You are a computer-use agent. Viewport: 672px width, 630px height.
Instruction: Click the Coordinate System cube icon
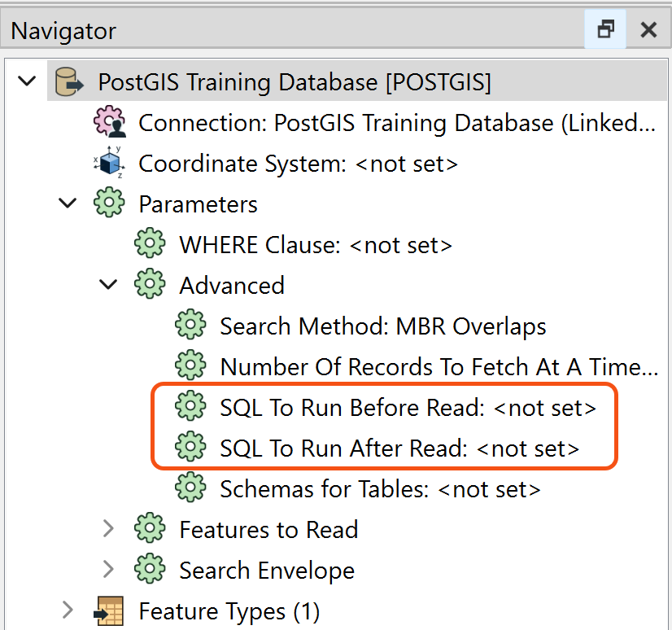[x=109, y=164]
